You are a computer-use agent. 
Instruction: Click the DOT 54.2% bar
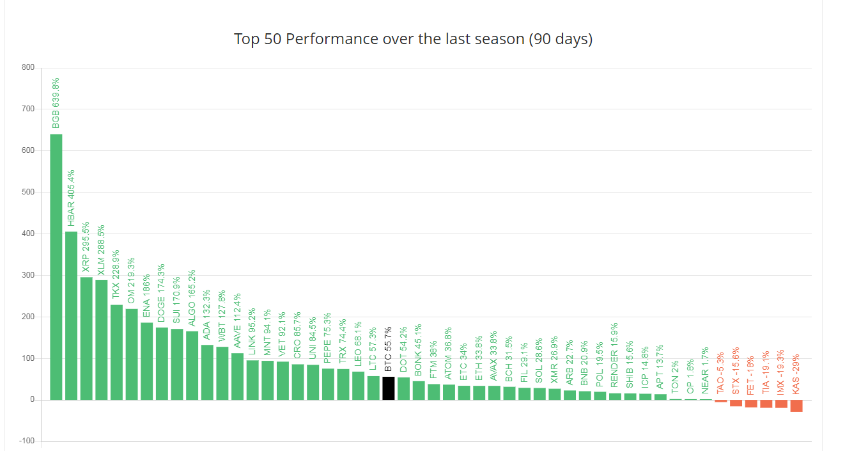point(403,388)
